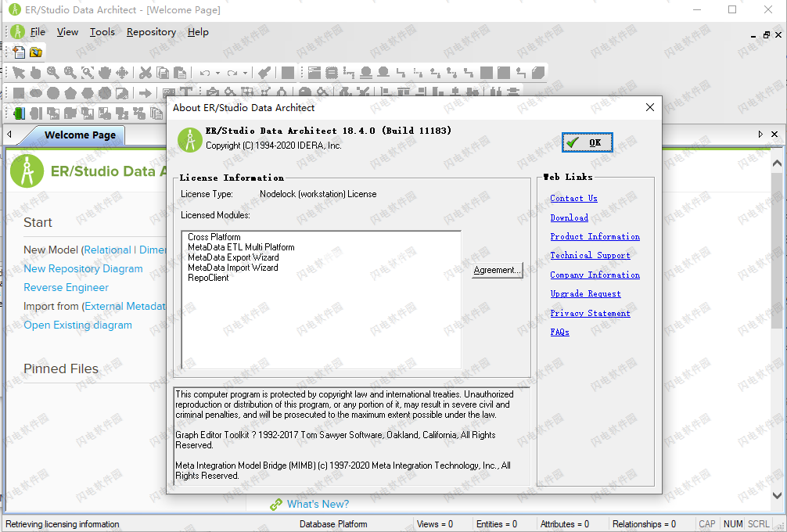Click the Reverse Engineer link
The width and height of the screenshot is (787, 532).
pos(66,288)
